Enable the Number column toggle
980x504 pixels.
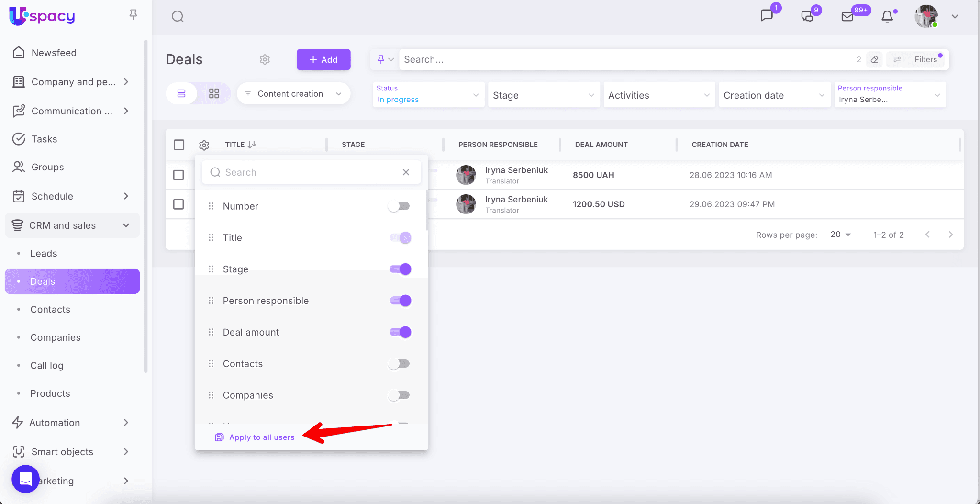[x=399, y=206]
